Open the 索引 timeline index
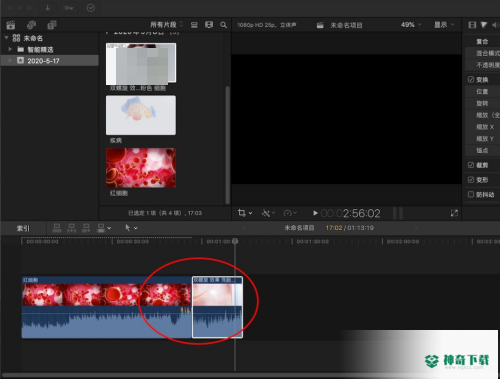Screen dimensions: 500x379 (23, 228)
